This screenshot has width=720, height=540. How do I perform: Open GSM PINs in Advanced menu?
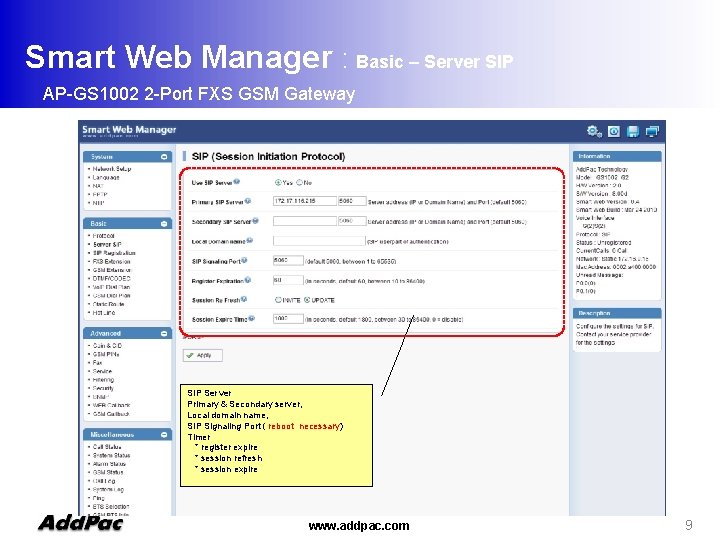coord(106,354)
